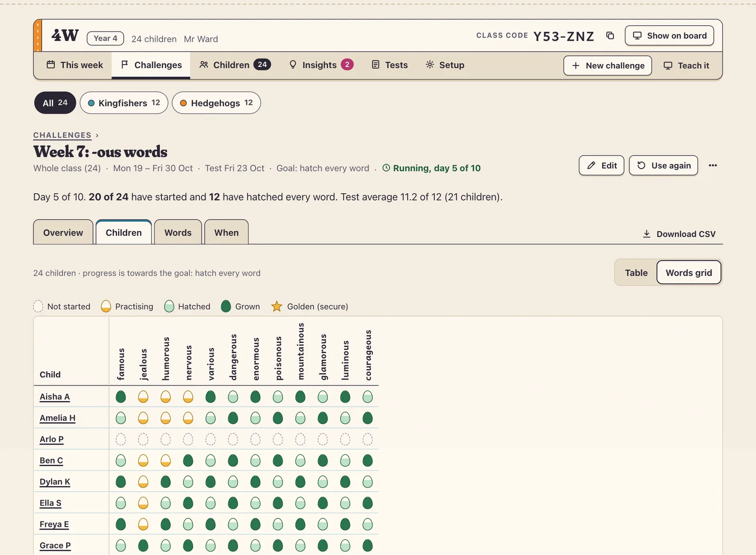Click the humorous column header
756x555 pixels.
pyautogui.click(x=165, y=359)
